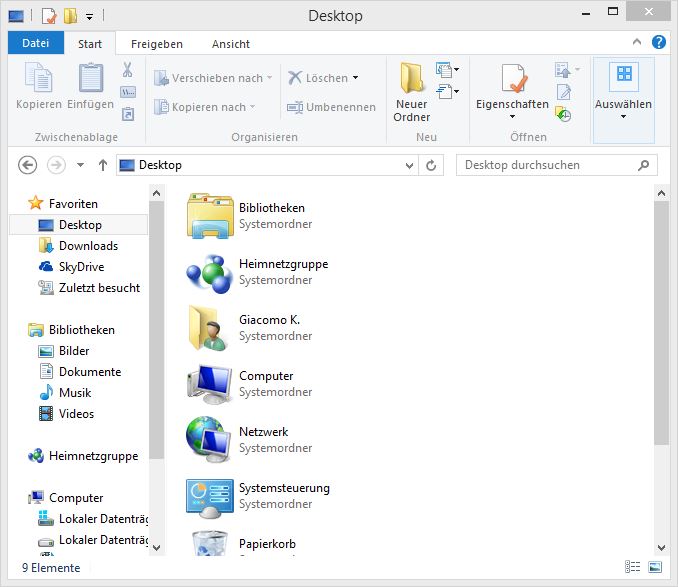
Task: Collapse the ribbon with the chevron arrow
Action: point(639,43)
